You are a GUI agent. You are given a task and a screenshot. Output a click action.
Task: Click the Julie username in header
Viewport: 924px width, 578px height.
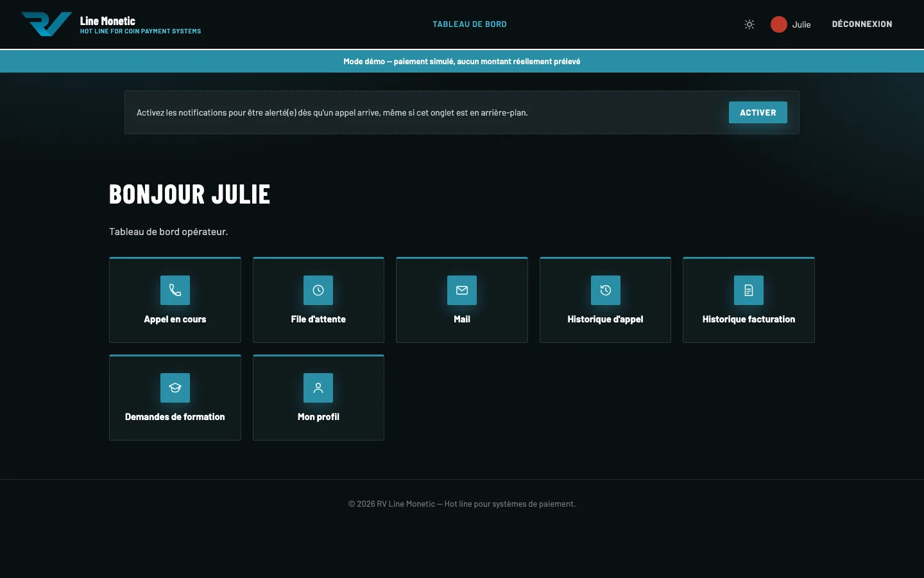(x=801, y=24)
